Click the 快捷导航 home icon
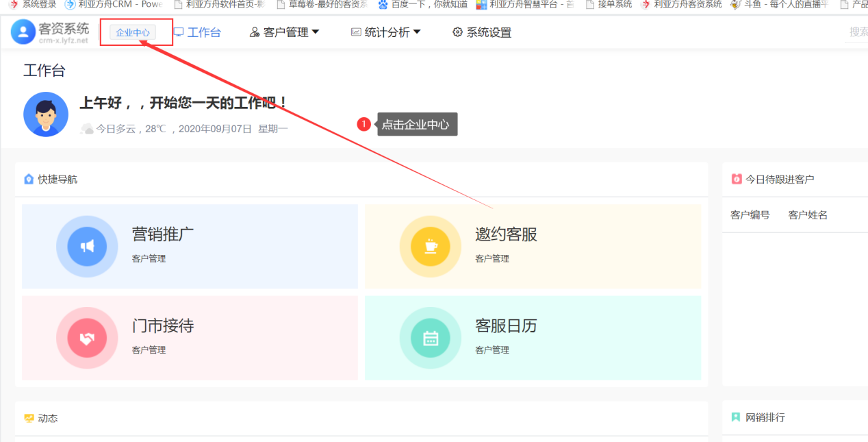Screen dimensions: 868x442 click(x=29, y=179)
